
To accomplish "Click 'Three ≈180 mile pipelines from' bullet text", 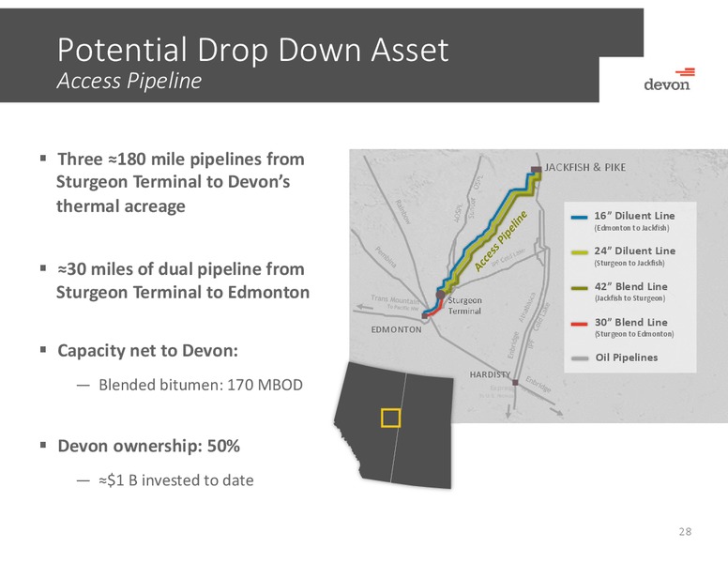I will (181, 159).
